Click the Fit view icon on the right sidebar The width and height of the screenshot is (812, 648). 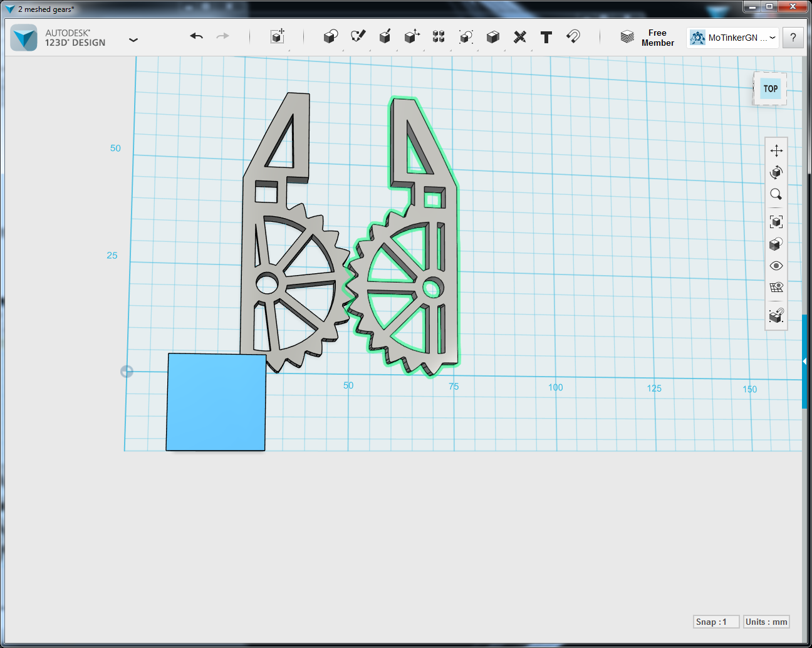pos(776,221)
